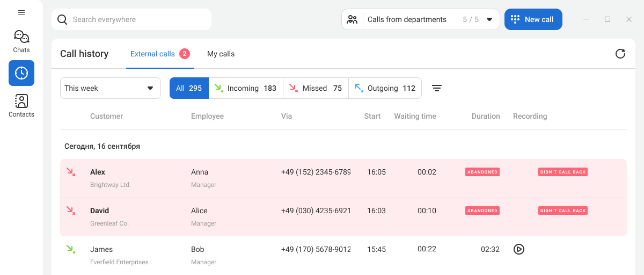644x275 pixels.
Task: Filter by Incoming calls
Action: (x=246, y=88)
